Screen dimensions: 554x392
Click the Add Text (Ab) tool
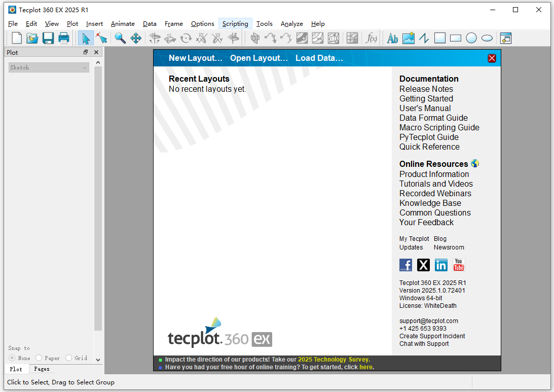coord(392,38)
